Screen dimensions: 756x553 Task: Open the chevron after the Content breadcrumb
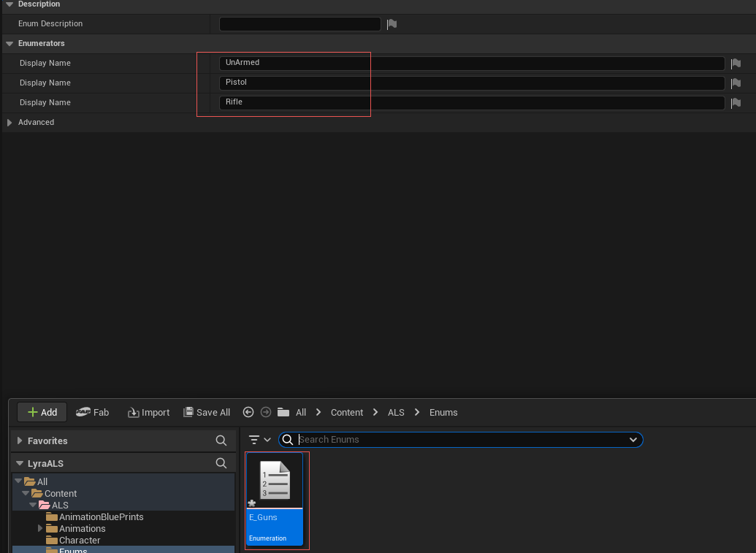click(x=375, y=412)
